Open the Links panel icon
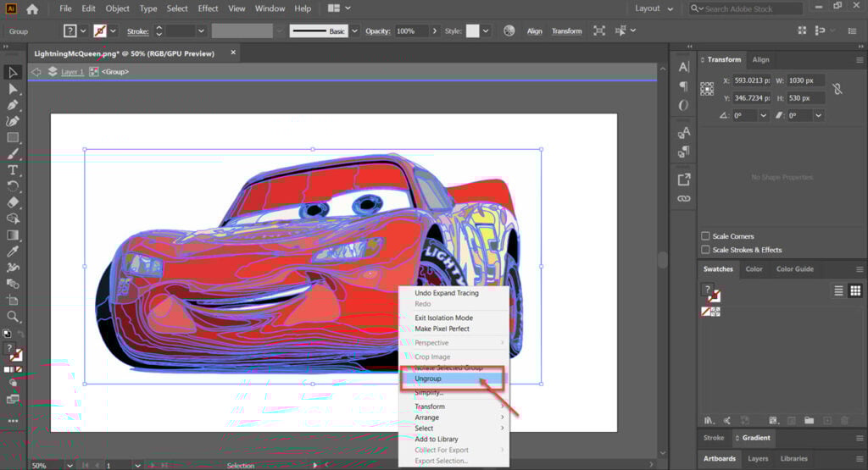 click(x=684, y=198)
